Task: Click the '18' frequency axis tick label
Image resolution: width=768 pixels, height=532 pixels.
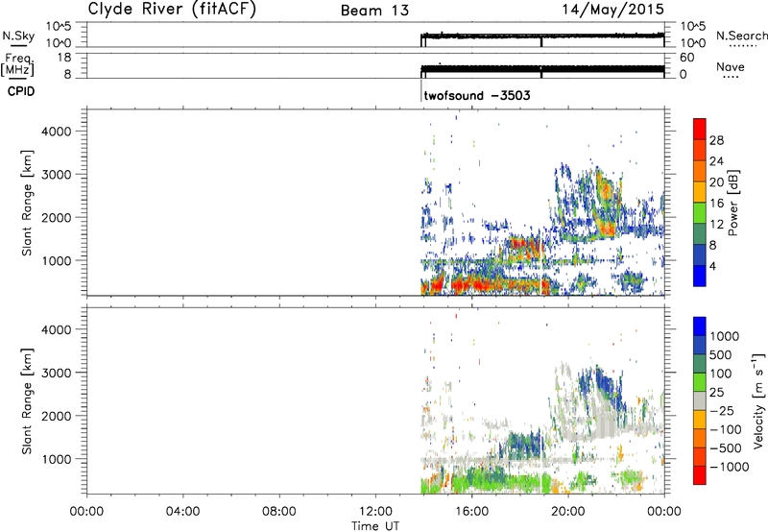Action: (64, 58)
